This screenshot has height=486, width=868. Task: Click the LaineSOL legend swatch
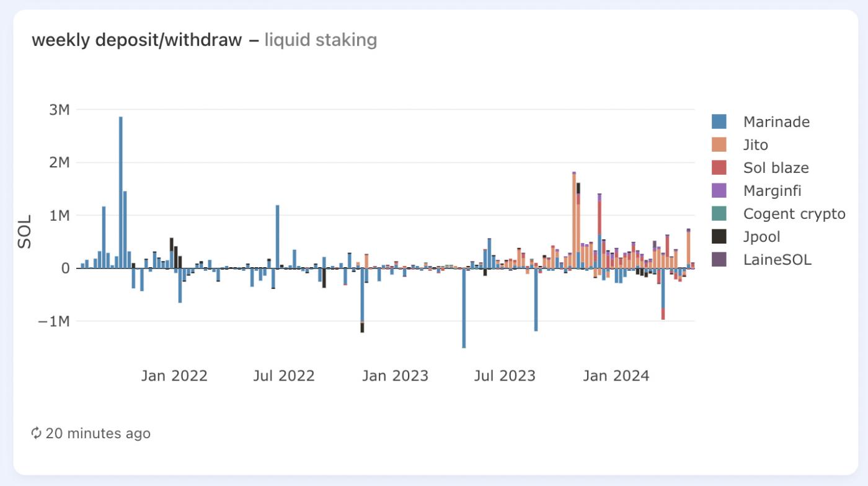(719, 259)
